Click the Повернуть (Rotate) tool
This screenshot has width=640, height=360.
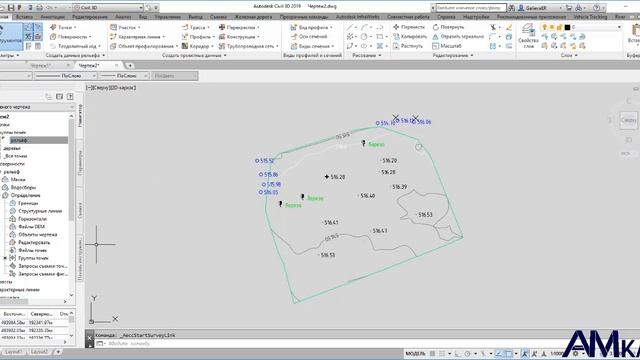[x=448, y=27]
